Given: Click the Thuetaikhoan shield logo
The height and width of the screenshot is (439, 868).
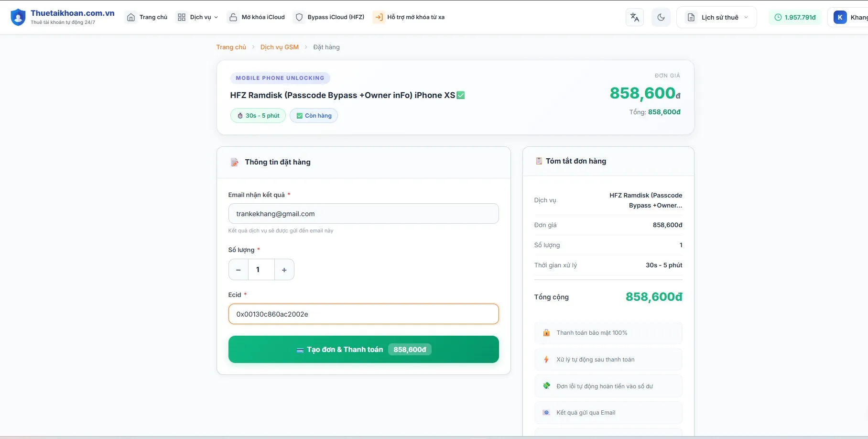Looking at the screenshot, I should pyautogui.click(x=18, y=17).
